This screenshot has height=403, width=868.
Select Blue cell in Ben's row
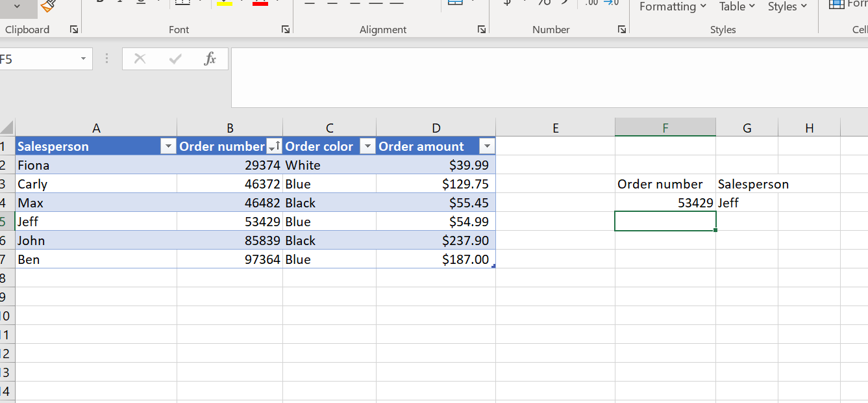330,259
